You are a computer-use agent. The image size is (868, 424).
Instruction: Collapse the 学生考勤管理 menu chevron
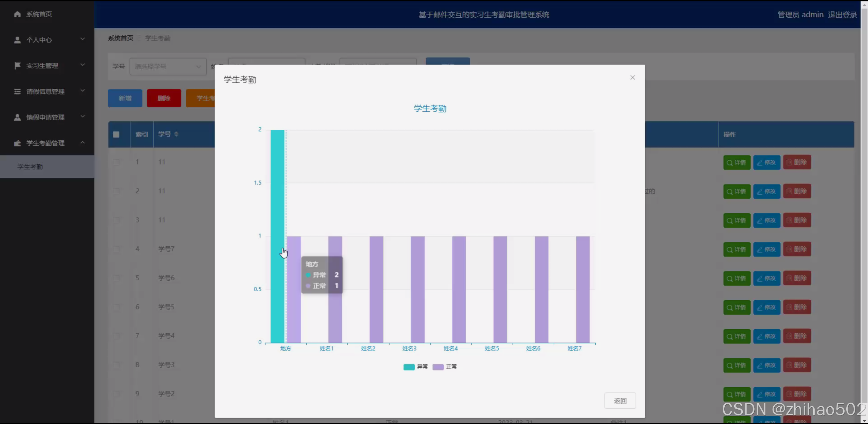click(82, 143)
